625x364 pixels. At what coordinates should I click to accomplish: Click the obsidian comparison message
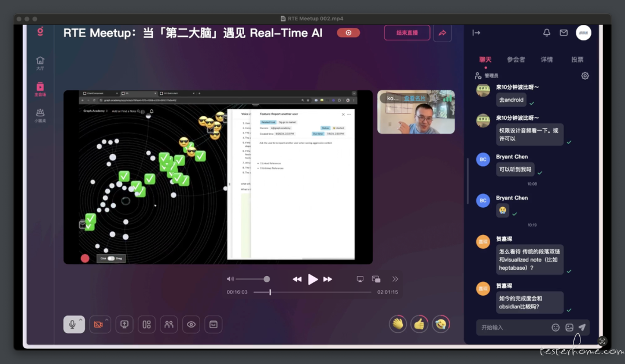point(530,303)
